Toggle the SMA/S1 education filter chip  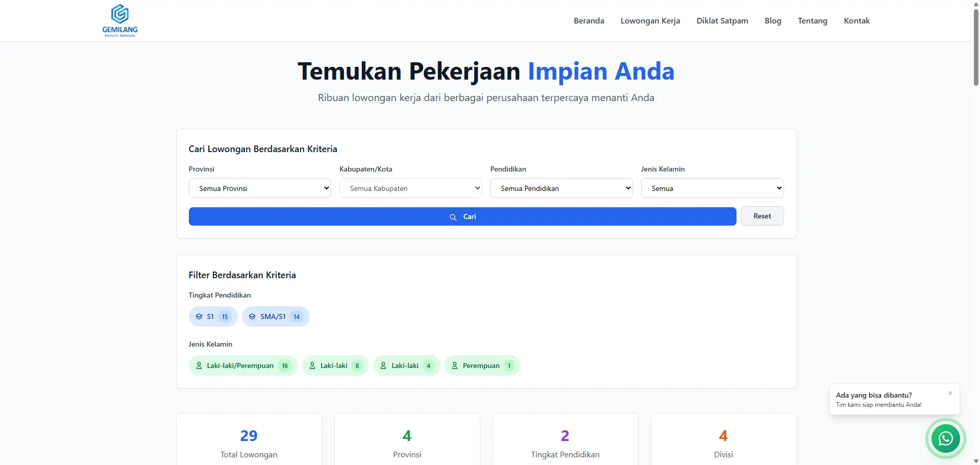click(x=275, y=316)
